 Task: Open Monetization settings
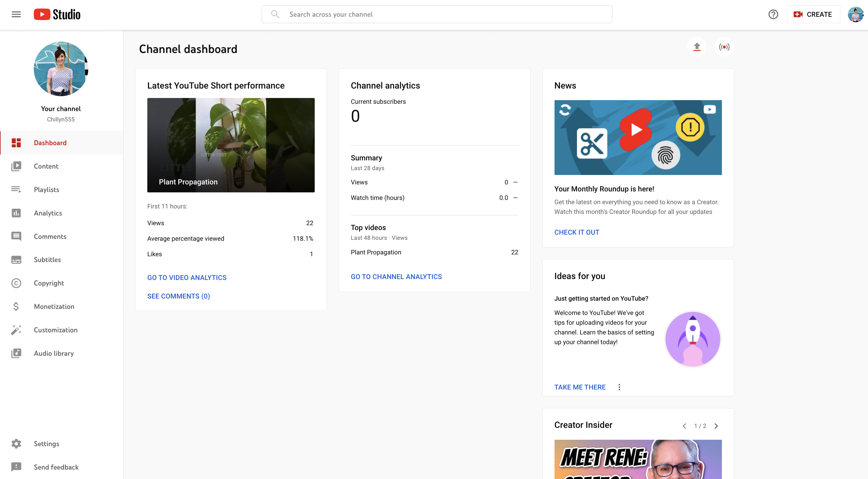click(54, 306)
